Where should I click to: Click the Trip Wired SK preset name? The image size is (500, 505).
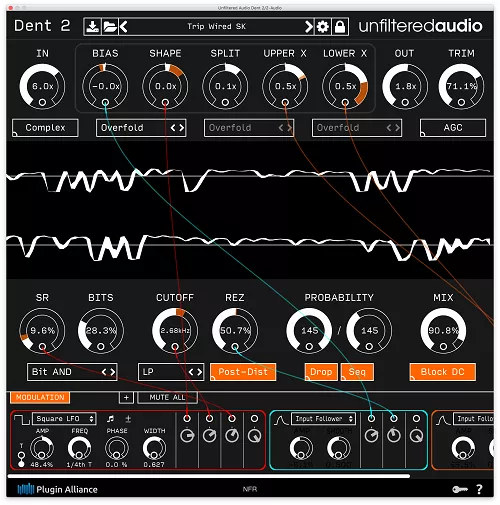[x=216, y=26]
